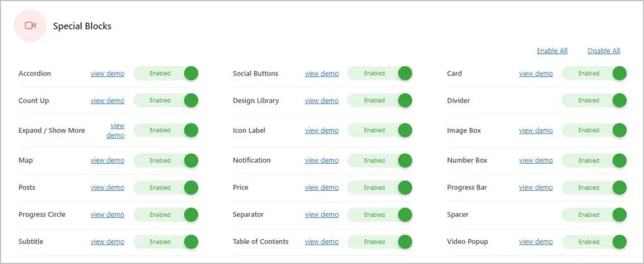This screenshot has width=644, height=264.
Task: Open view demo for Expand / Show More
Action: [x=116, y=130]
